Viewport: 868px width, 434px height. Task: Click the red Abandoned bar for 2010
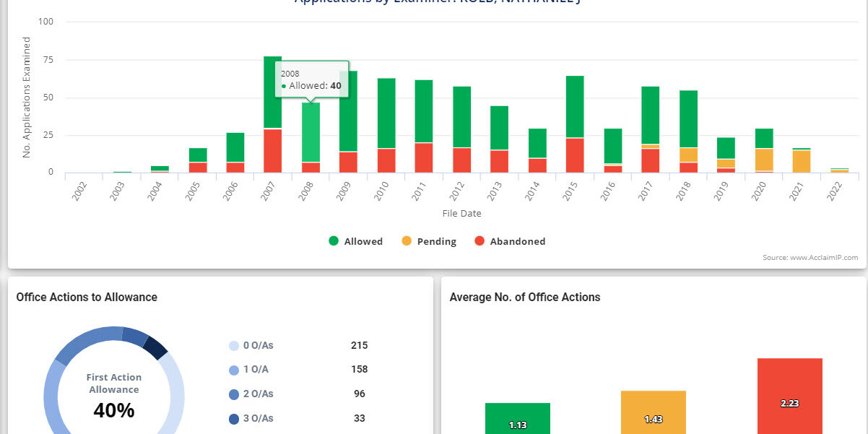click(386, 160)
